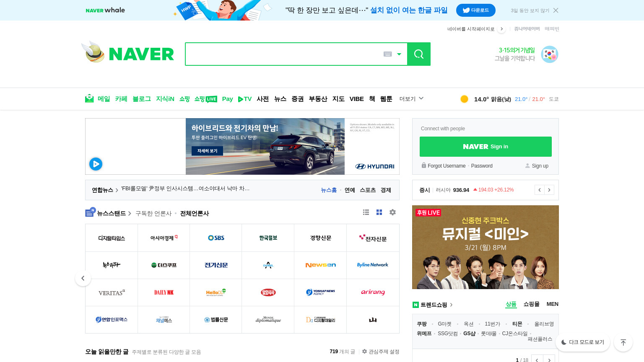Screen dimensions: 644x362
Task: Open the Newsen publisher logo
Action: 321,265
